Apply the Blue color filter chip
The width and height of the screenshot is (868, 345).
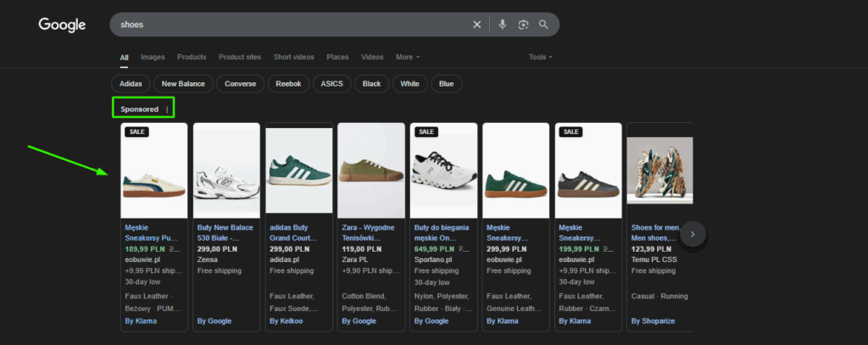point(446,84)
